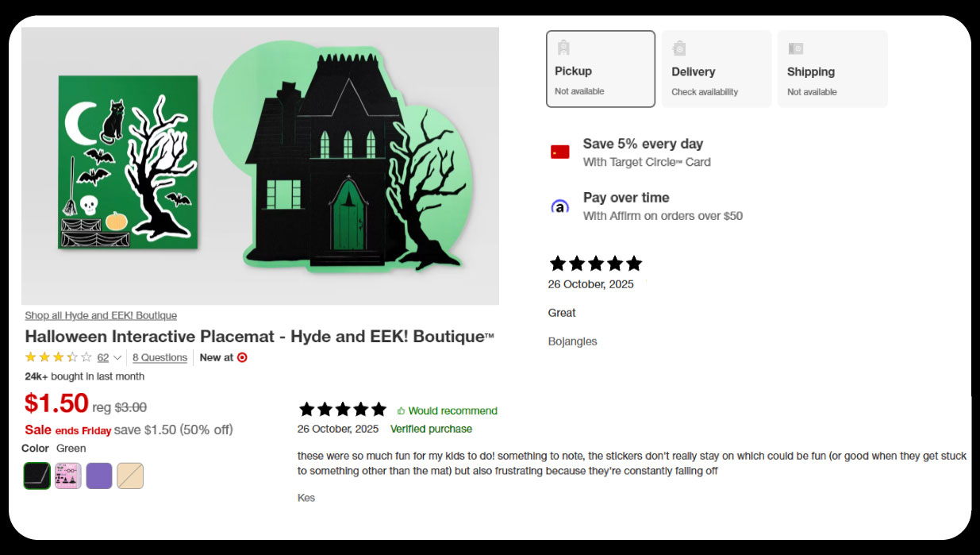Choose the beige color swatch
Viewport: 980px width, 555px height.
pyautogui.click(x=130, y=476)
